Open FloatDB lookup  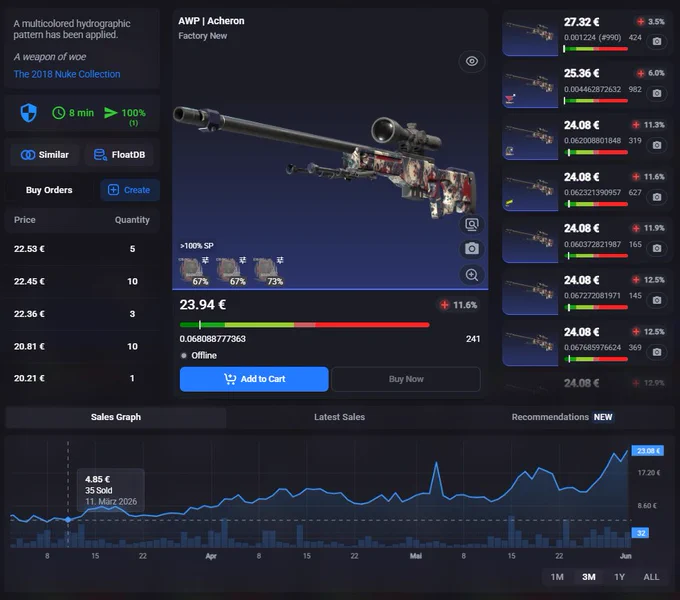point(120,155)
